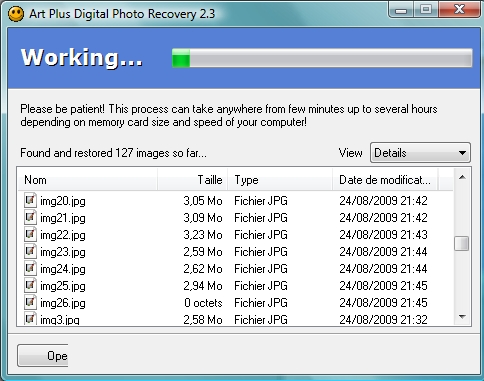Click the date 24/08/2009 21:43

[383, 235]
